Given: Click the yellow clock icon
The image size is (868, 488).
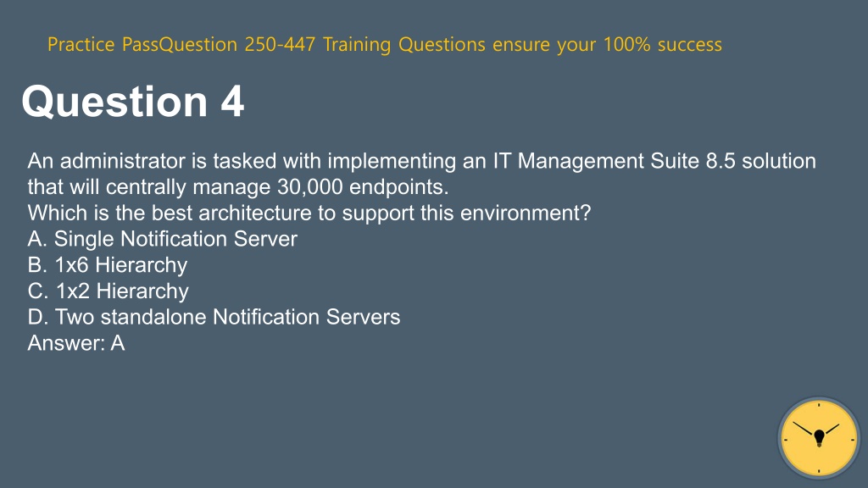Looking at the screenshot, I should coord(819,438).
